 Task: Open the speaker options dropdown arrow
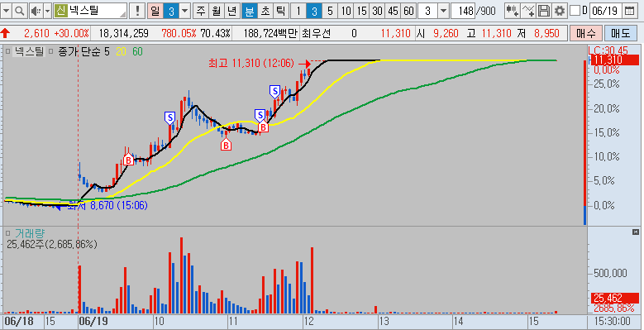pyautogui.click(x=47, y=11)
